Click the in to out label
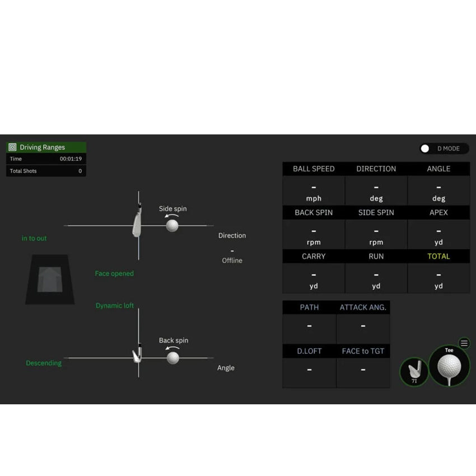Viewport: 476px width, 476px height. (34, 239)
